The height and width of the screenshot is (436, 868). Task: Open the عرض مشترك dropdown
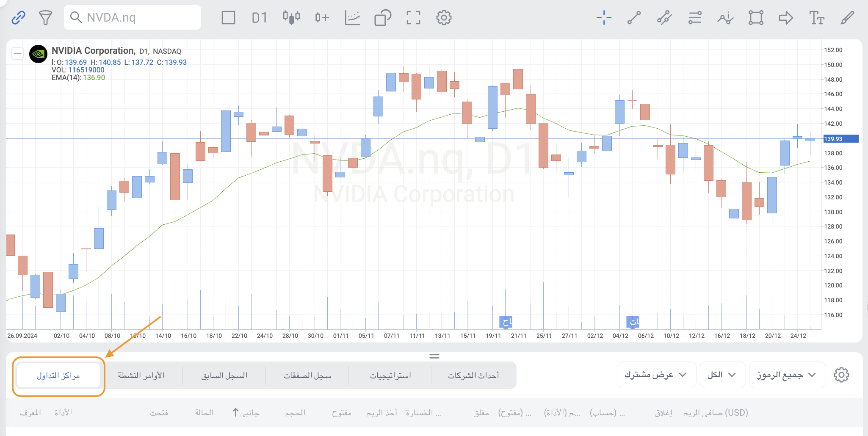click(656, 375)
